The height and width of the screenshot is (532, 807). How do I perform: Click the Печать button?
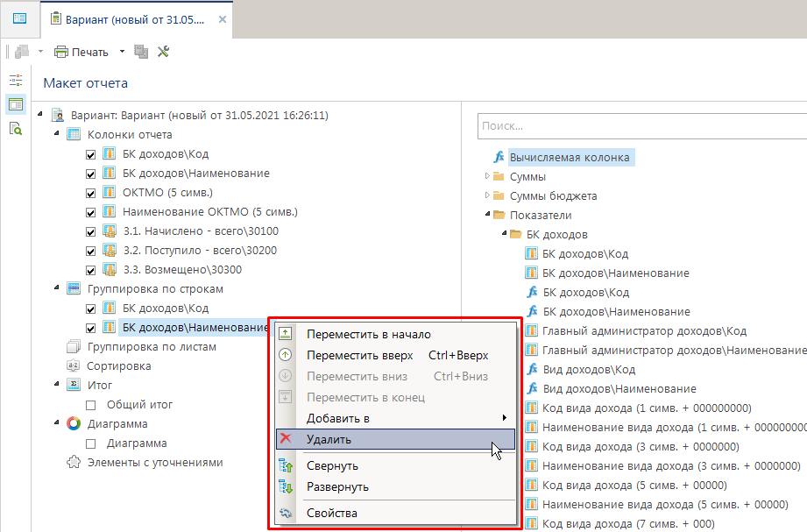click(81, 52)
